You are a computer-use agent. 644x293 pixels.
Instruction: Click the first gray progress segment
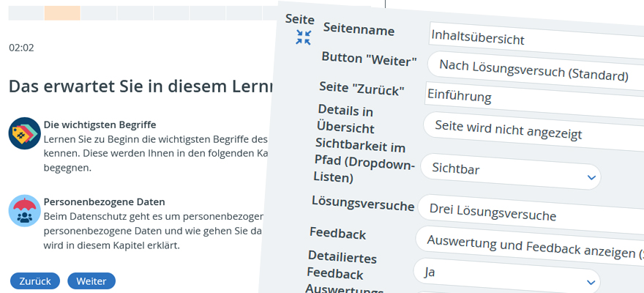pyautogui.click(x=26, y=12)
